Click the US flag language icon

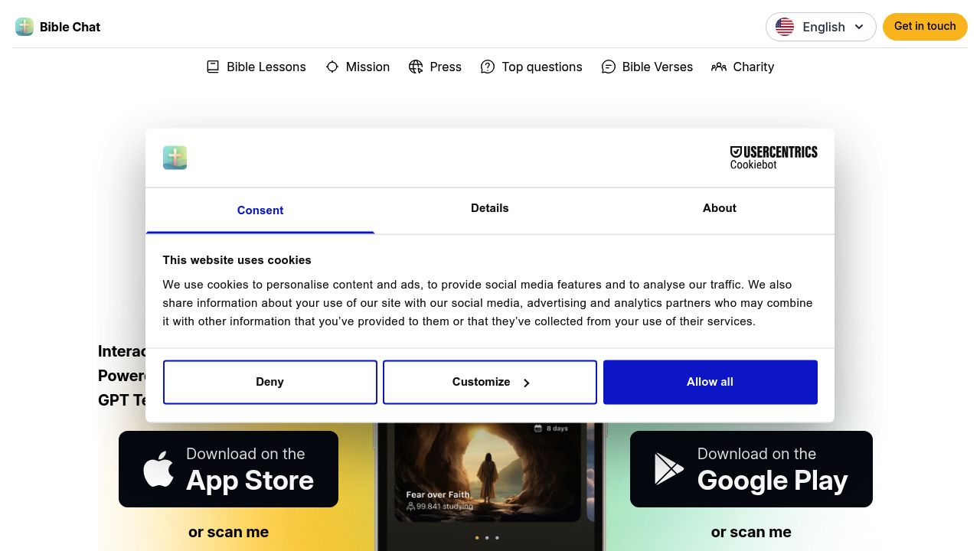785,27
